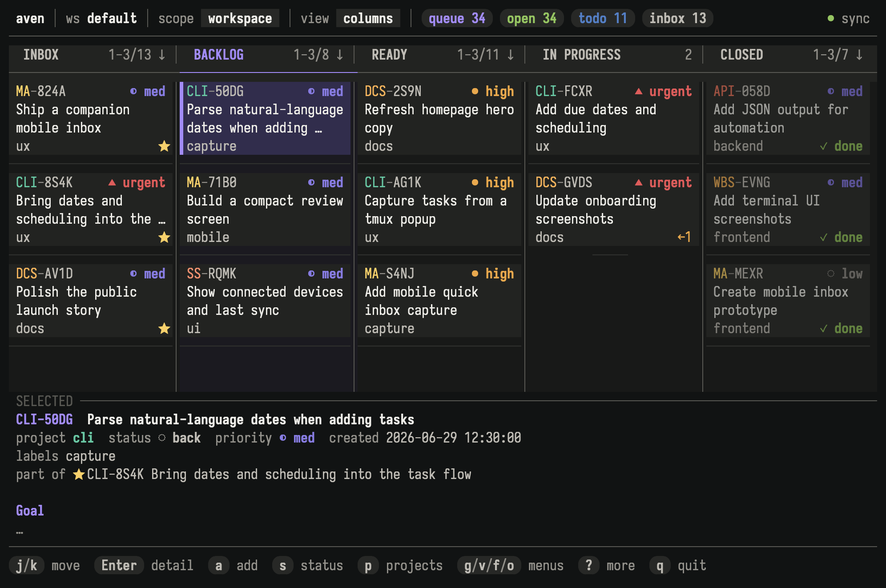Click the g/v/f/o menus shortcut
This screenshot has width=886, height=588.
(489, 565)
